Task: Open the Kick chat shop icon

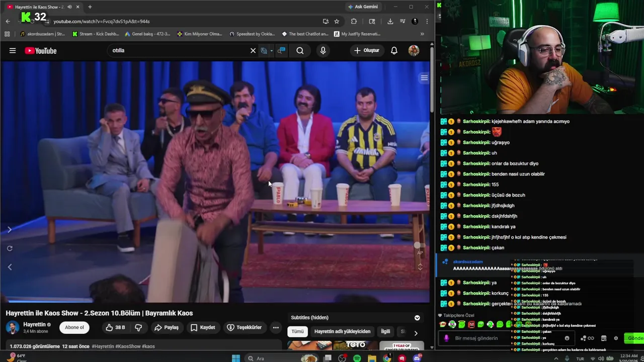Action: (x=604, y=338)
